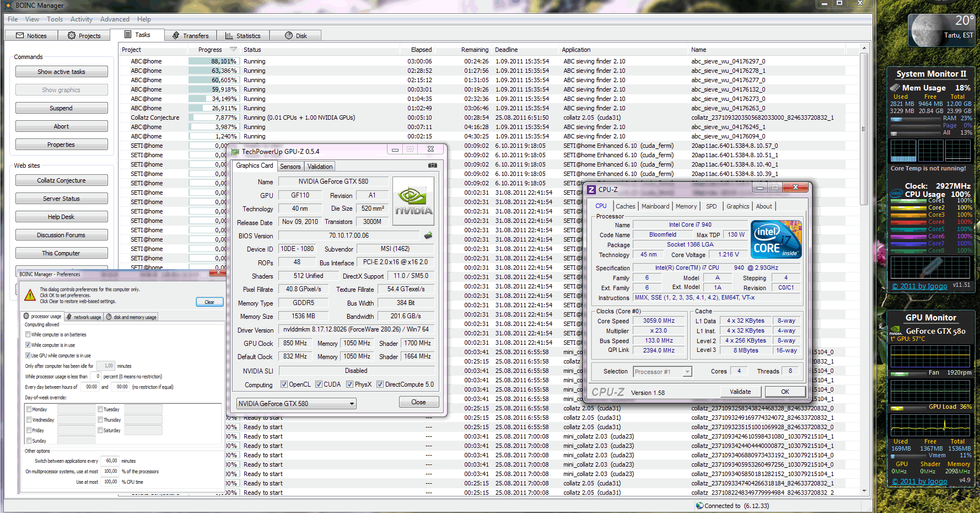The height and width of the screenshot is (513, 980).
Task: Click the Disk pie icon
Action: pos(289,35)
